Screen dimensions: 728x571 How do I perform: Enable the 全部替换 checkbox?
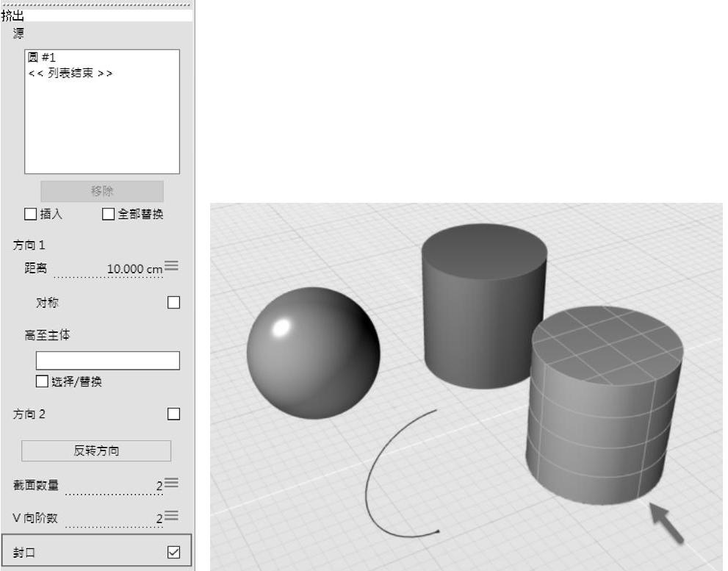click(108, 214)
